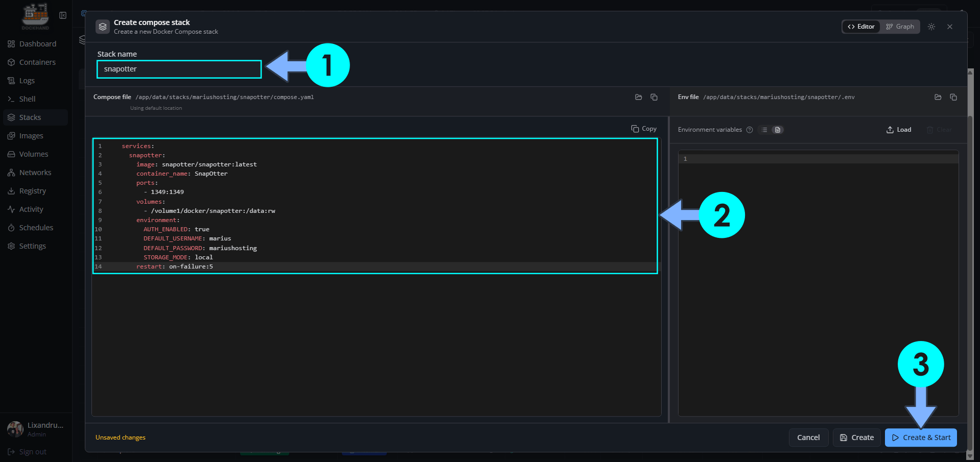Open the Logs section
The width and height of the screenshot is (980, 462).
[35, 81]
